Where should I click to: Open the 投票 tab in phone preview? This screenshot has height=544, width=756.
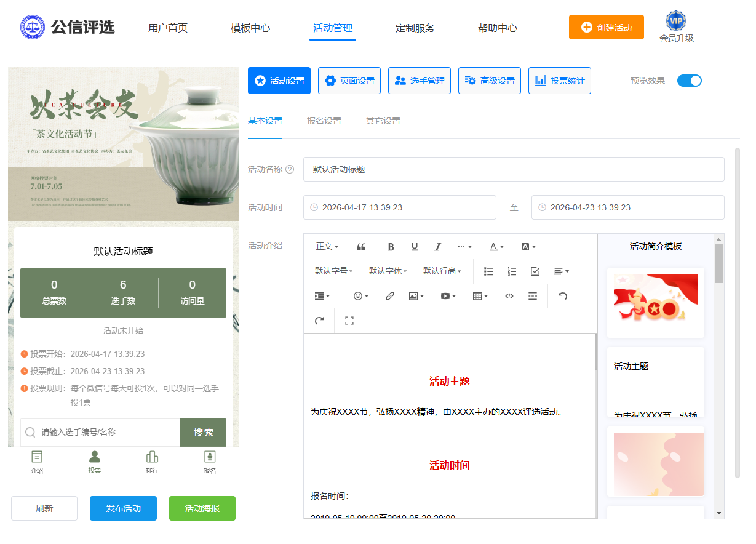94,462
